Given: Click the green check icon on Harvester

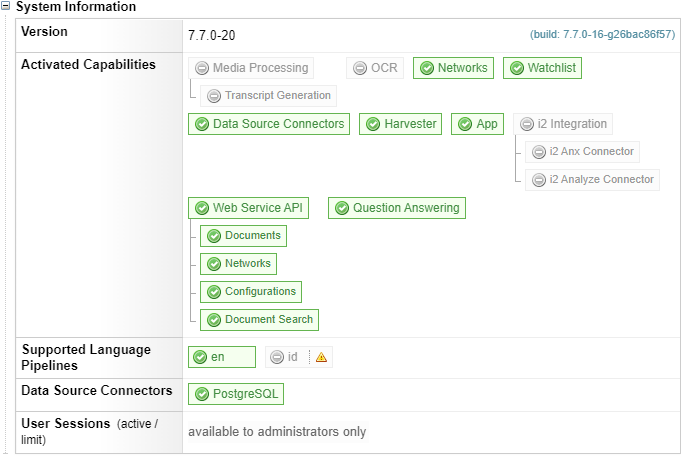Looking at the screenshot, I should pos(373,124).
